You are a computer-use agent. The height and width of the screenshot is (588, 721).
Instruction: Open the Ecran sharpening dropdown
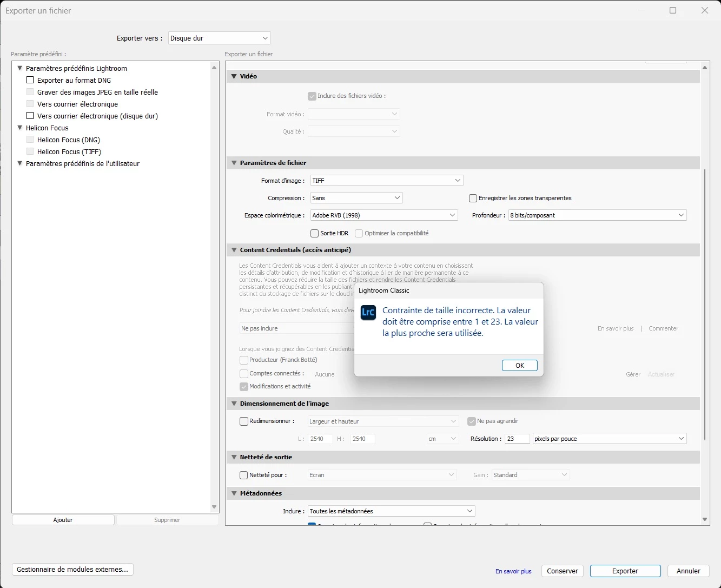point(382,475)
